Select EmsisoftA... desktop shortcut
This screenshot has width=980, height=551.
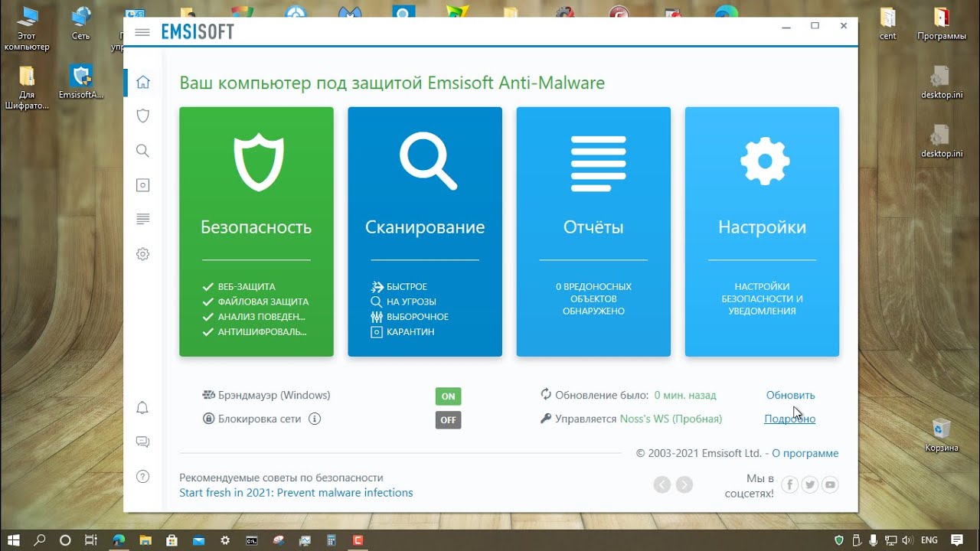[x=80, y=82]
